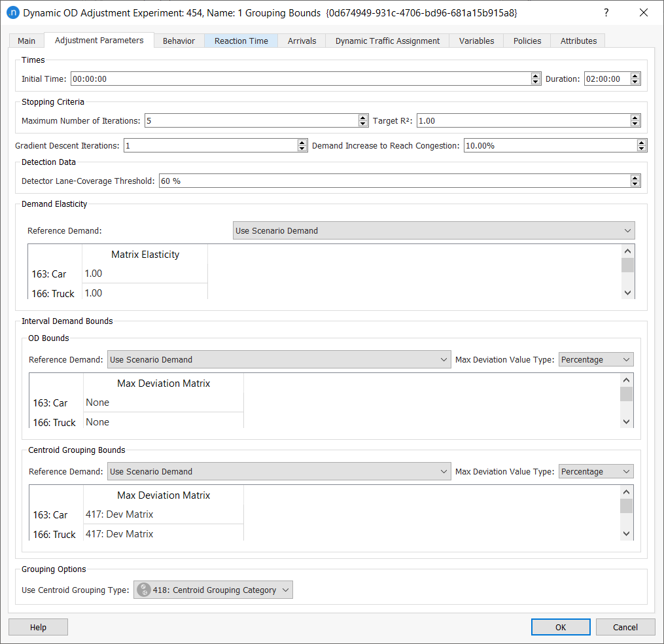Decrease Target R² using the down arrow
Screen dimensions: 664x644
(x=635, y=124)
